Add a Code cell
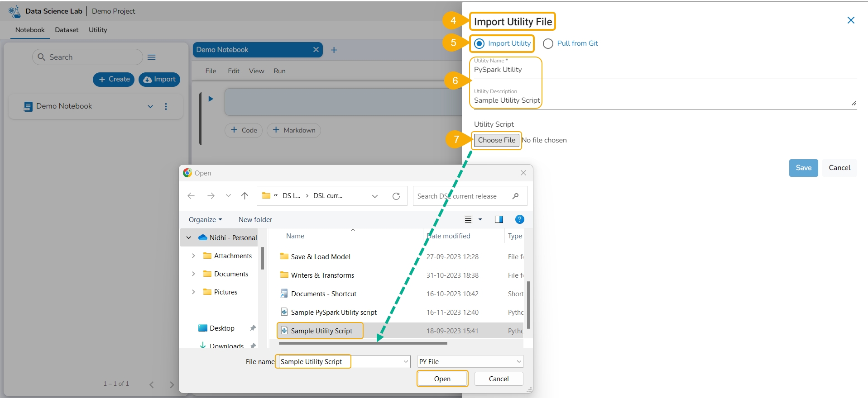The height and width of the screenshot is (398, 868). [x=244, y=130]
